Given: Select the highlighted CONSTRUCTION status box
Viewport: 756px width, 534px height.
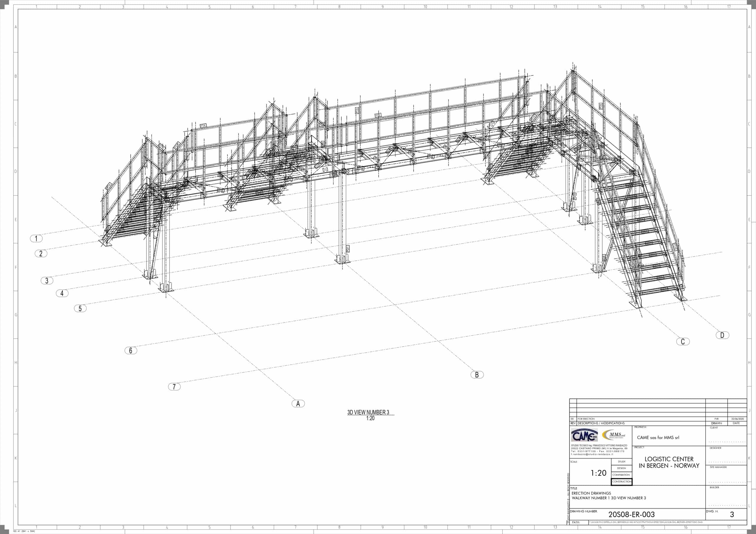Looking at the screenshot, I should (x=622, y=482).
